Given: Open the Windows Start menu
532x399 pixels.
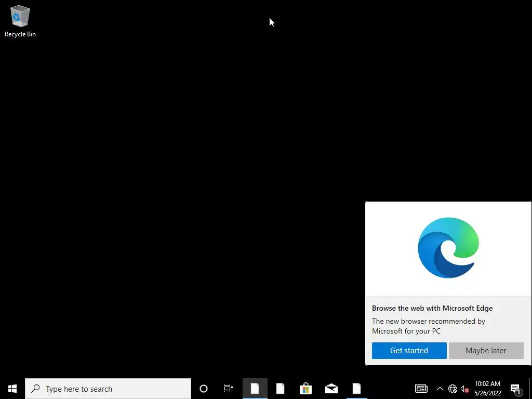Looking at the screenshot, I should (12, 389).
